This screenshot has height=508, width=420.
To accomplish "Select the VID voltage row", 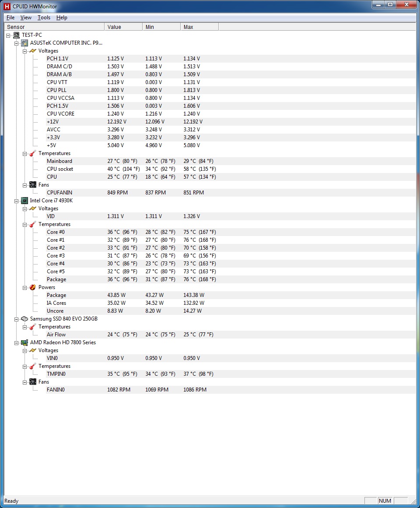I will coord(231,216).
